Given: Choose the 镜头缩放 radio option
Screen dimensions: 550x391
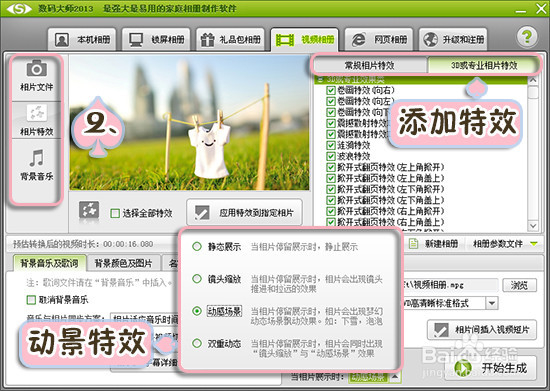Looking at the screenshot, I should point(197,279).
